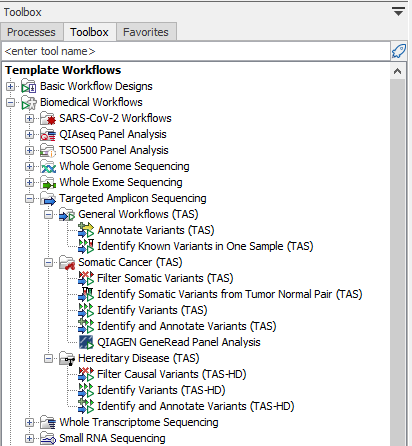Select 'Filter Causal Variants (TAS-HD)' text
The width and height of the screenshot is (412, 446).
[172, 374]
